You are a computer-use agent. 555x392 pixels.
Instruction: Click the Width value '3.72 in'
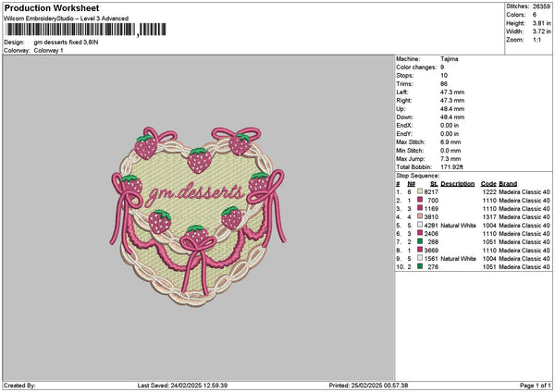coord(541,31)
